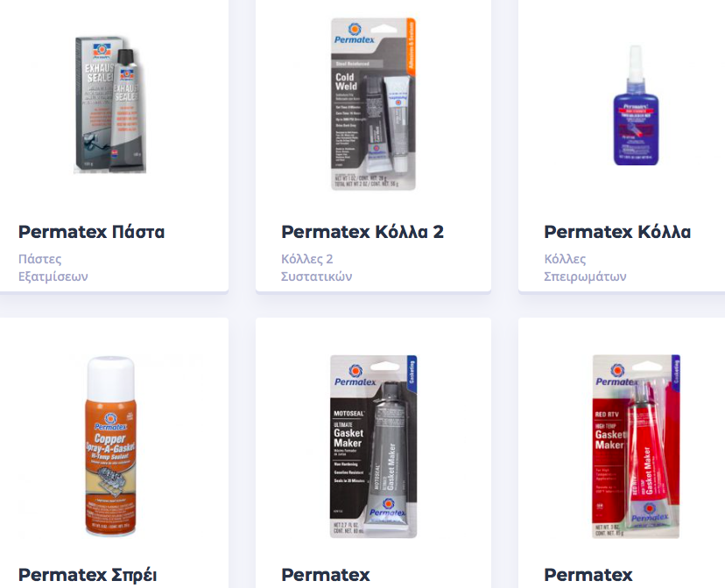The height and width of the screenshot is (588, 725).
Task: Click the white cap of the copper spray can
Action: click(110, 374)
